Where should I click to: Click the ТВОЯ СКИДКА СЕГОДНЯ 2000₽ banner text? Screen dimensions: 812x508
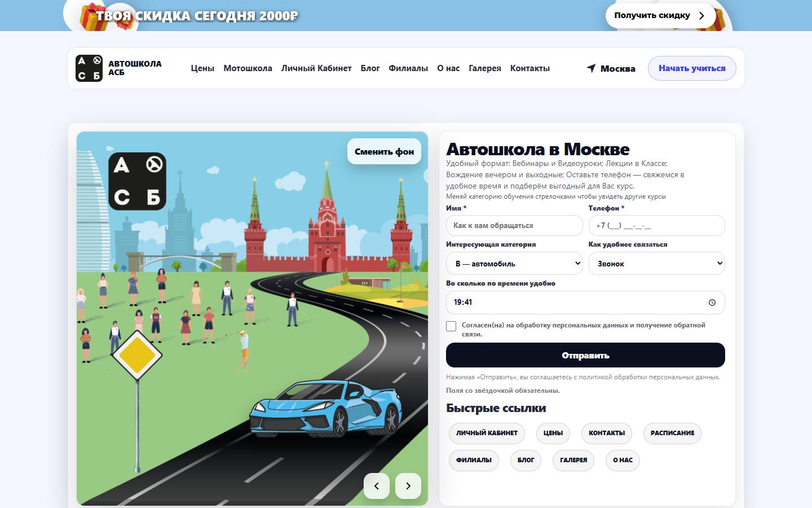tap(197, 16)
